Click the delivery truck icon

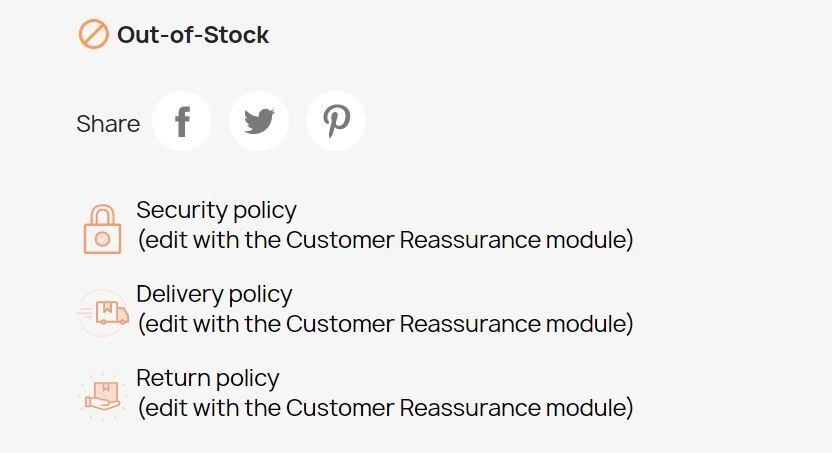point(103,313)
